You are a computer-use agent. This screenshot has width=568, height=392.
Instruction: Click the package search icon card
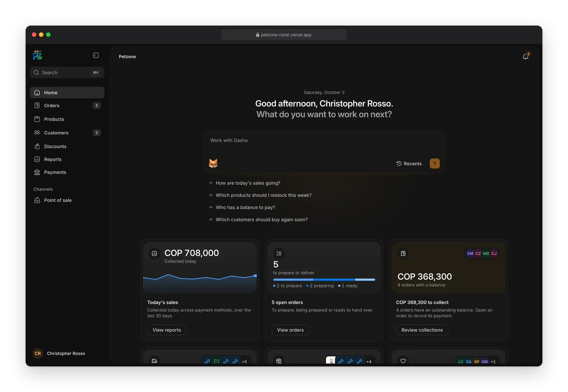pos(279,361)
